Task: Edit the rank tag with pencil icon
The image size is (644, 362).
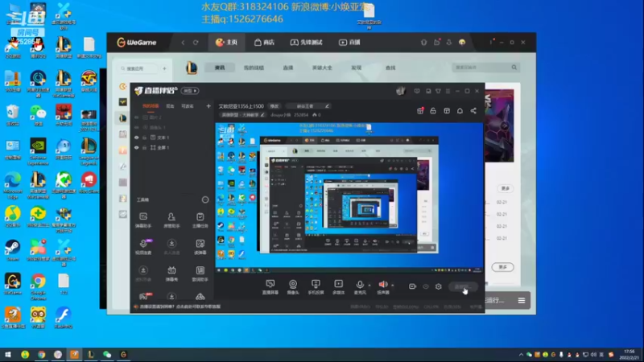Action: tap(327, 106)
